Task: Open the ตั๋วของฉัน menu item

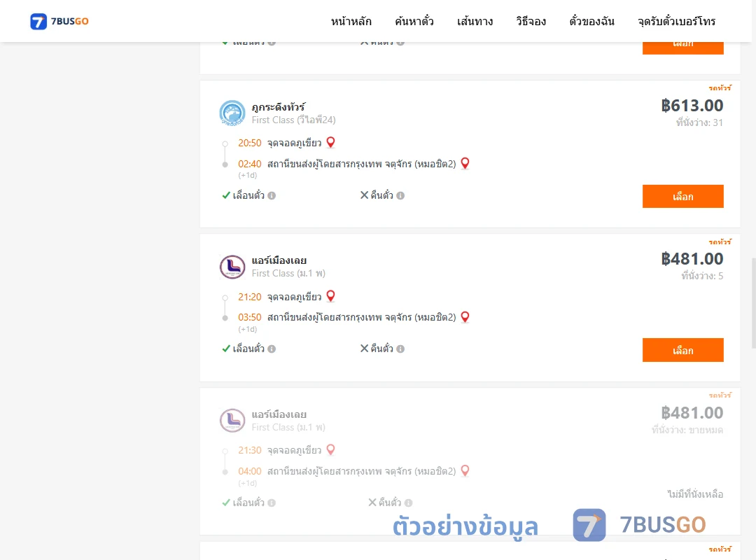Action: click(591, 21)
